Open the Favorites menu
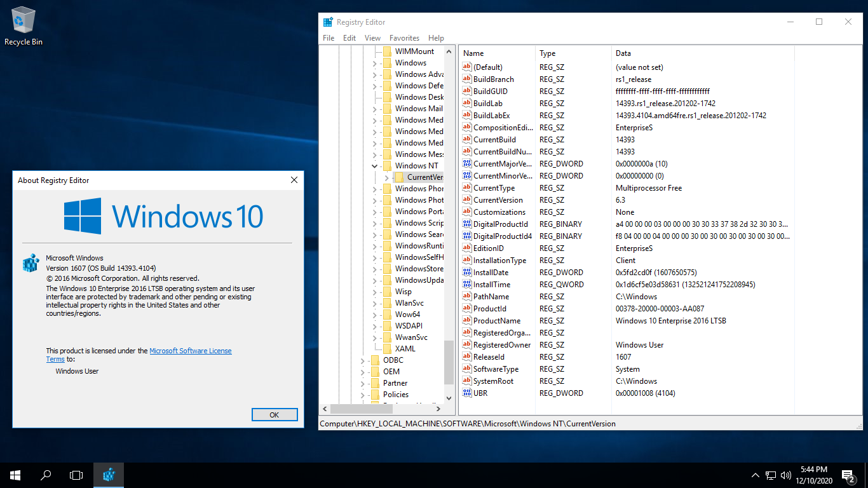Viewport: 868px width, 488px height. tap(404, 38)
